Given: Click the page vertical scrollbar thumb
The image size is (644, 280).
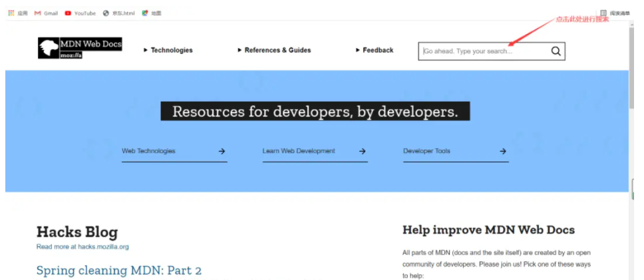Looking at the screenshot, I should (631, 68).
